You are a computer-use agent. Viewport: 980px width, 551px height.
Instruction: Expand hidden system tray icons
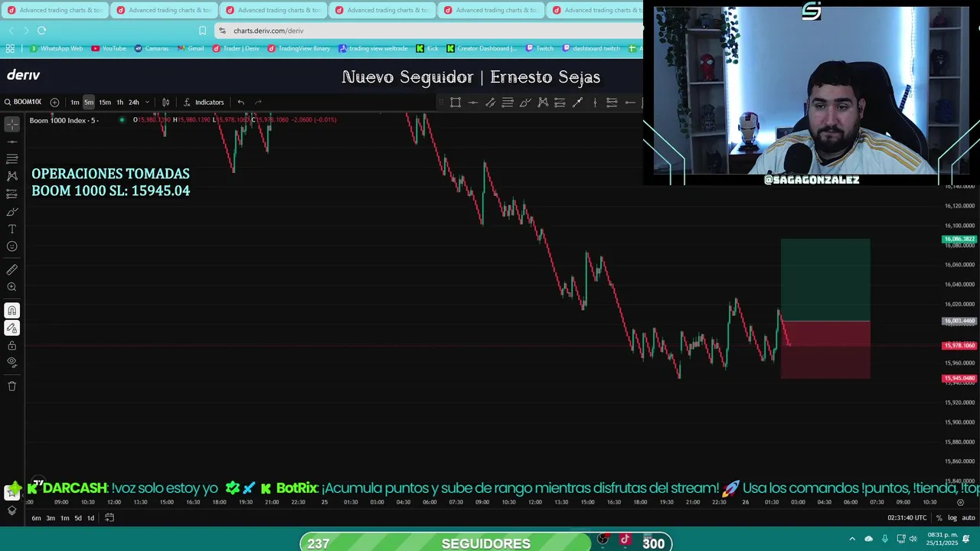[x=852, y=539]
